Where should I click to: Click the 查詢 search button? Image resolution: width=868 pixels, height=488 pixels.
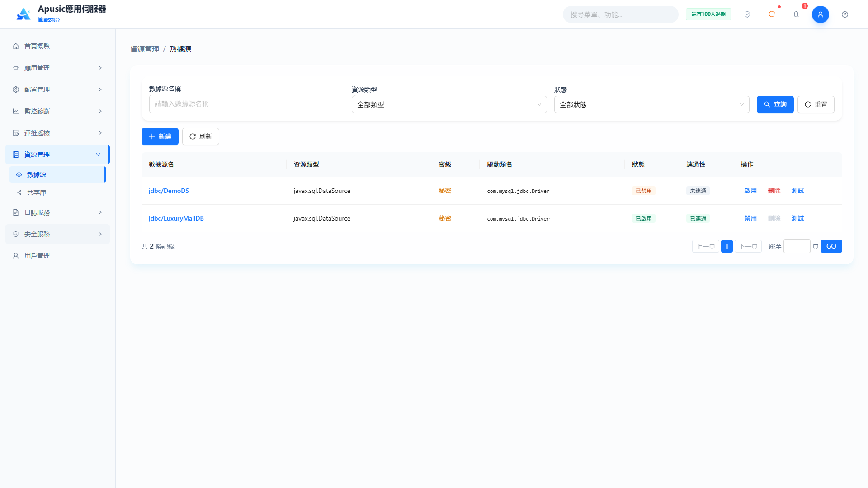coord(775,104)
